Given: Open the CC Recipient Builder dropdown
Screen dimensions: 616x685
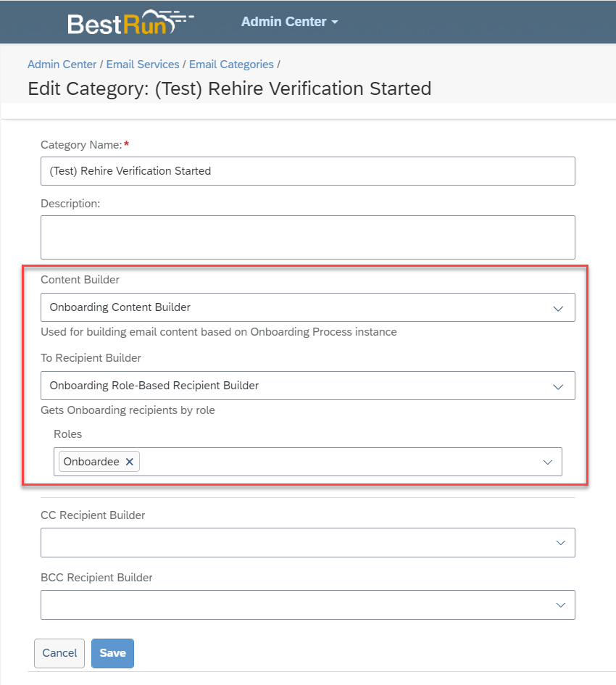Looking at the screenshot, I should click(560, 543).
